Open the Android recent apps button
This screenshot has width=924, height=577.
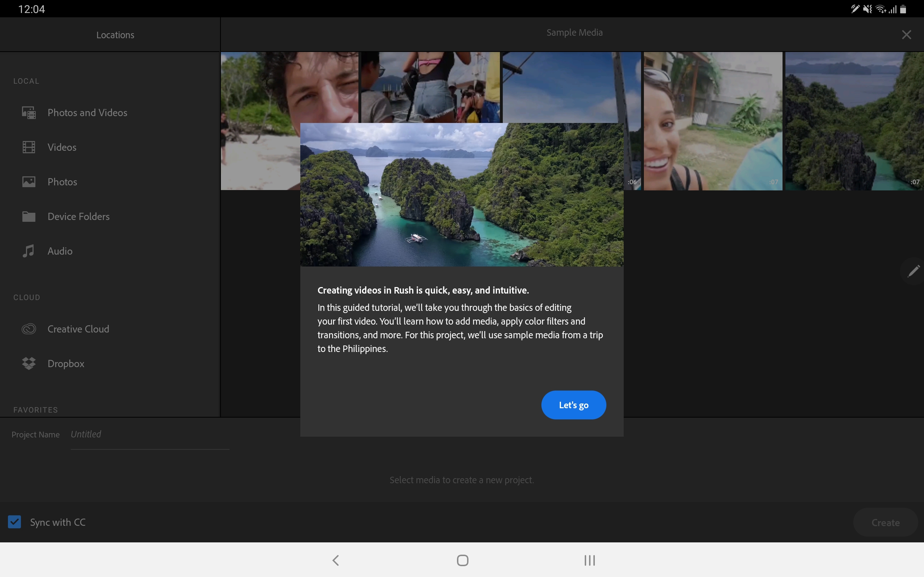[589, 560]
